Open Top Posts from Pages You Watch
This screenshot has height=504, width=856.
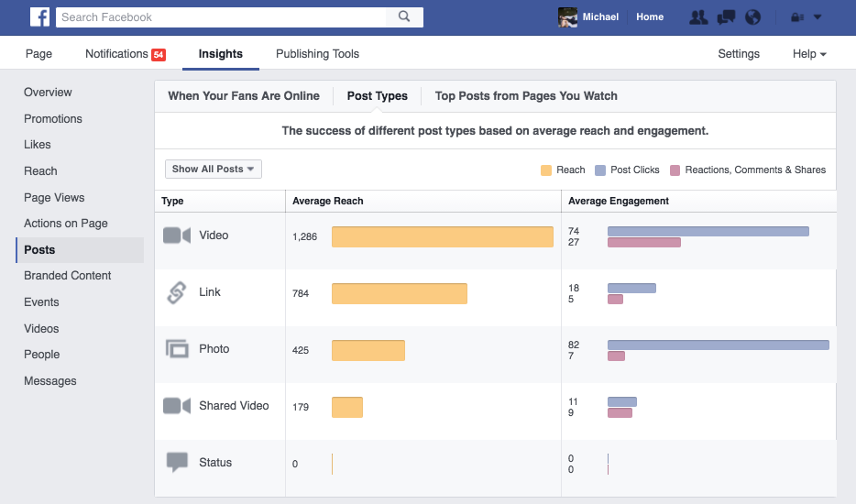pos(526,96)
